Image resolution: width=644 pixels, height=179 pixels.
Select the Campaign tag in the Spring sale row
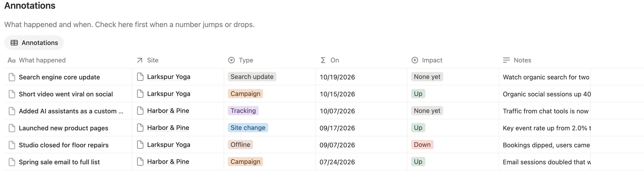pos(245,162)
